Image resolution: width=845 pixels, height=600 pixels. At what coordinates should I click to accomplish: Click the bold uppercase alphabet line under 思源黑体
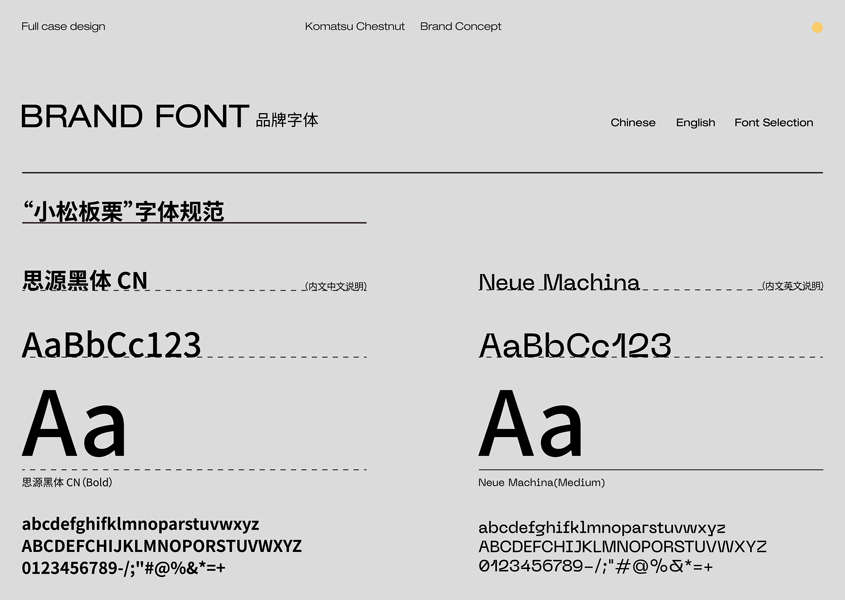tap(162, 546)
